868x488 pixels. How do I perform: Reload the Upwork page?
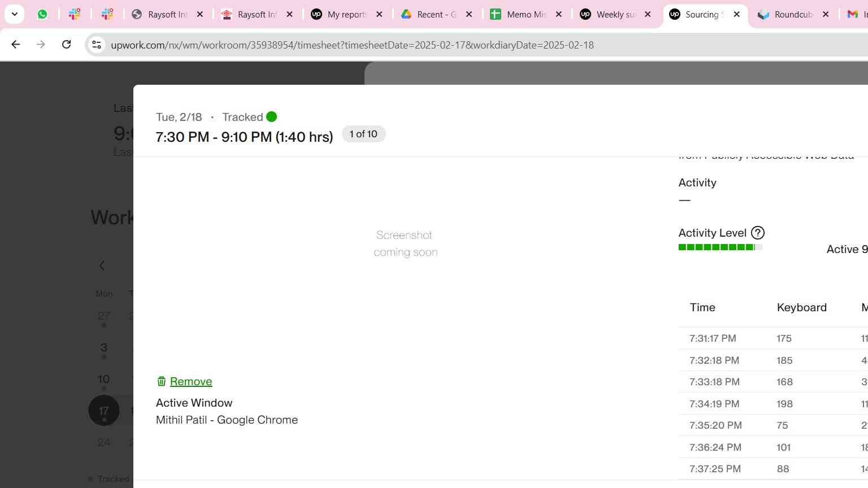pyautogui.click(x=66, y=45)
